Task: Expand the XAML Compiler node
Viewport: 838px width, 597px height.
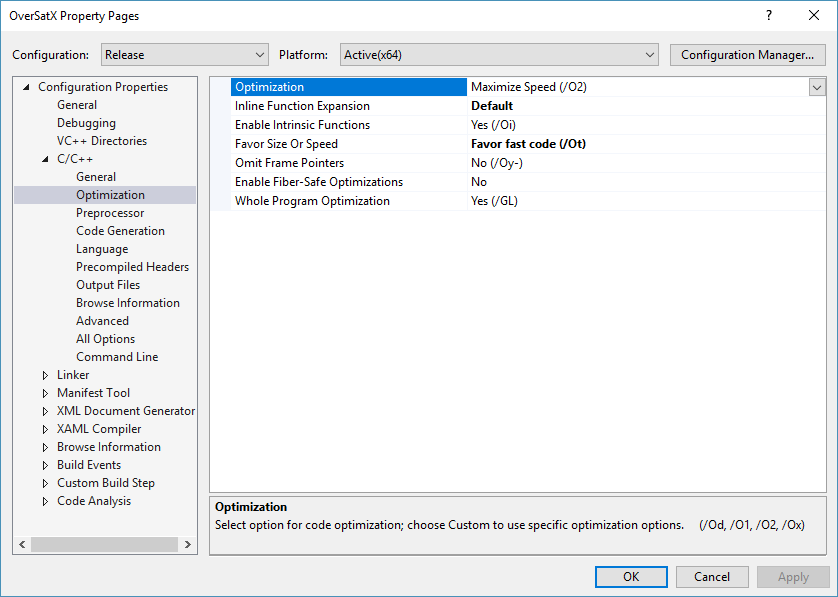Action: (x=45, y=429)
